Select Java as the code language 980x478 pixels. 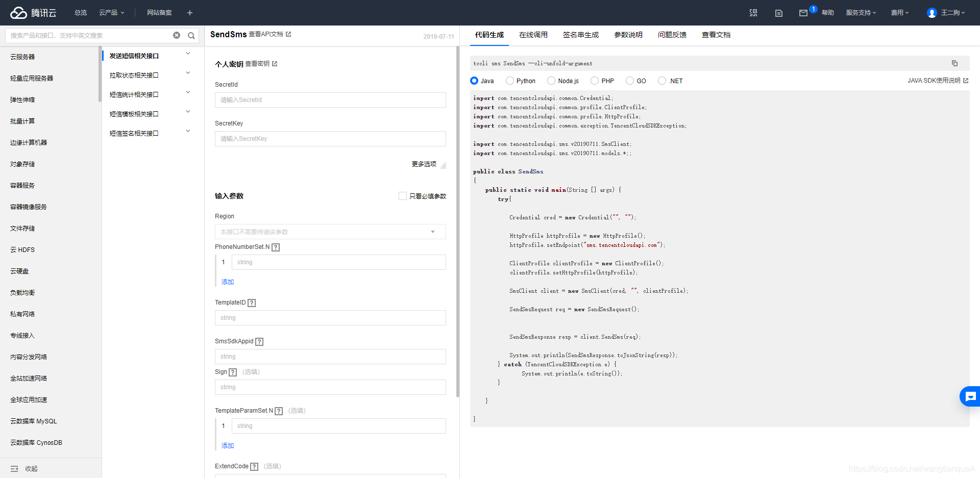(x=474, y=81)
